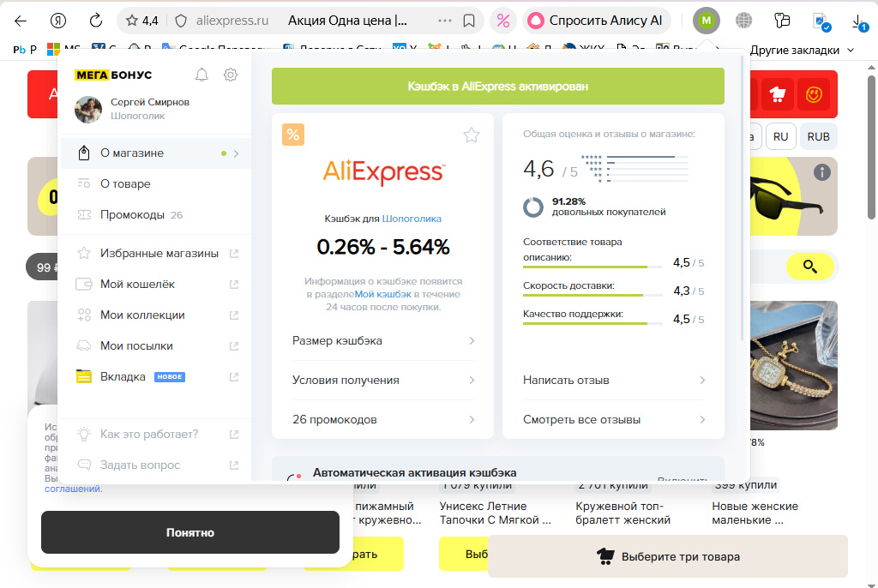Click Задать вопрос link
This screenshot has width=878, height=588.
click(140, 465)
